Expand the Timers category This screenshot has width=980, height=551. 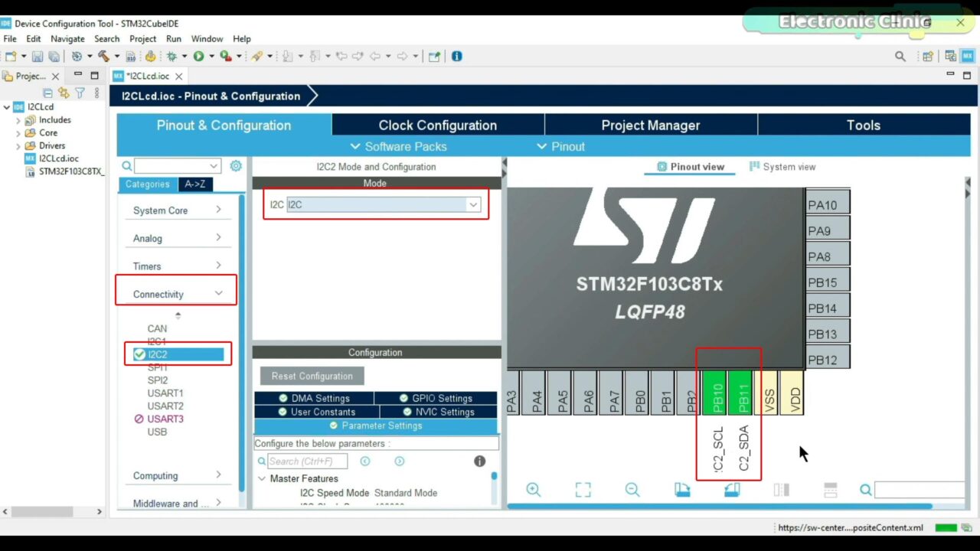point(218,266)
